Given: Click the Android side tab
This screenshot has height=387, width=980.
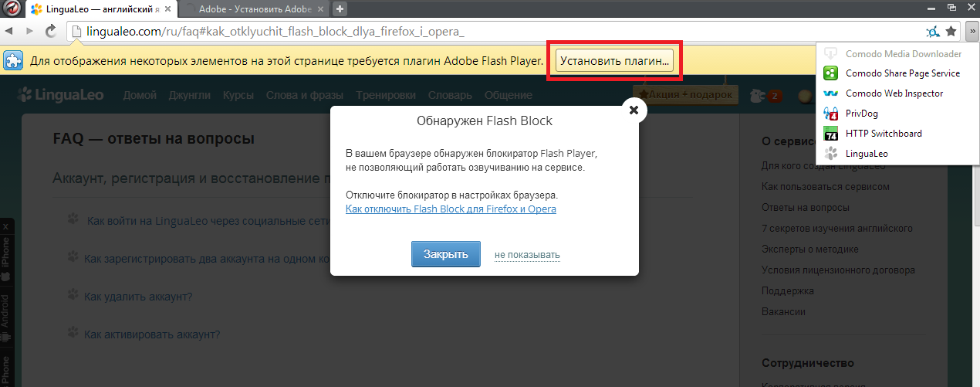Looking at the screenshot, I should point(5,318).
